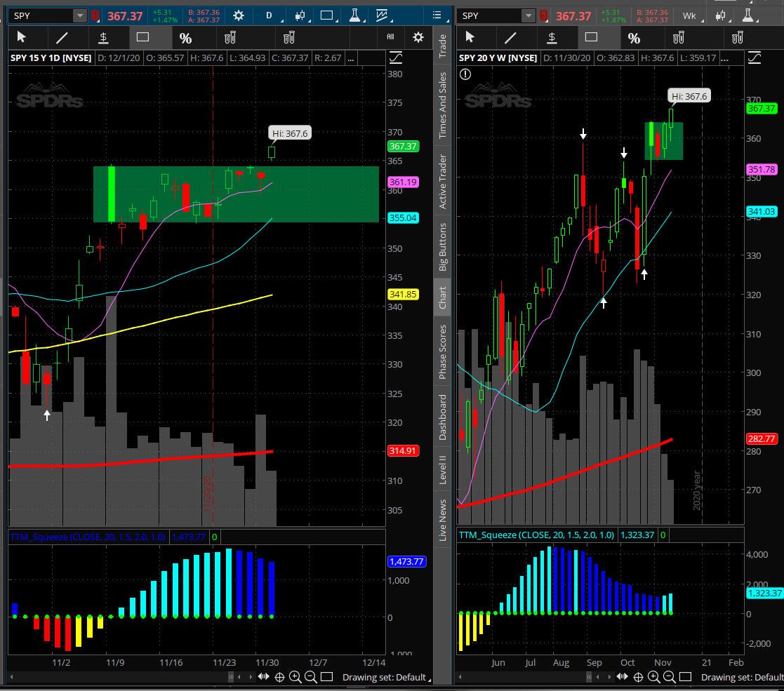Open the left SPY symbol dropdown arrow
Image resolution: width=784 pixels, height=691 pixels.
79,15
